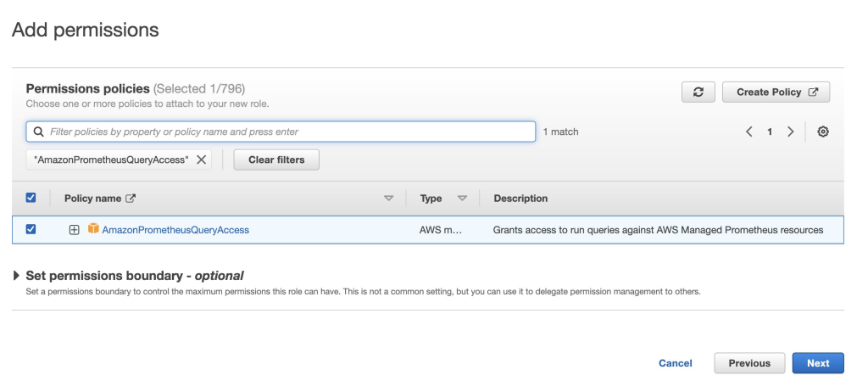Viewport: 868px width, 381px height.
Task: Focus the filter policies search field
Action: (281, 132)
